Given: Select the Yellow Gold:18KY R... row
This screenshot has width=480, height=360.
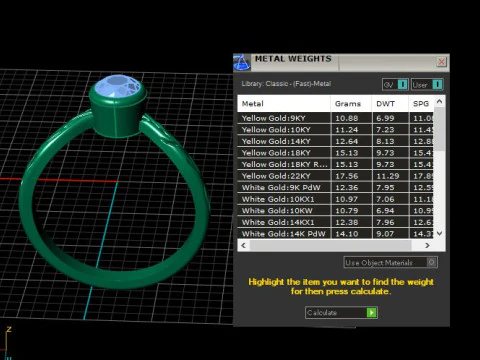Looking at the screenshot, I should pos(336,164).
